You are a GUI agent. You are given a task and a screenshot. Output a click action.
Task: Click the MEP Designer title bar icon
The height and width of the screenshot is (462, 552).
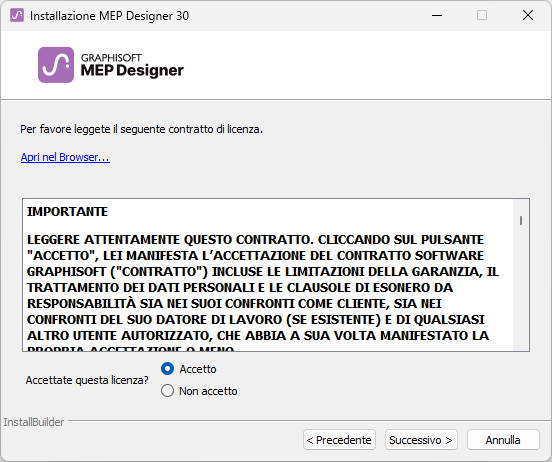pos(17,15)
